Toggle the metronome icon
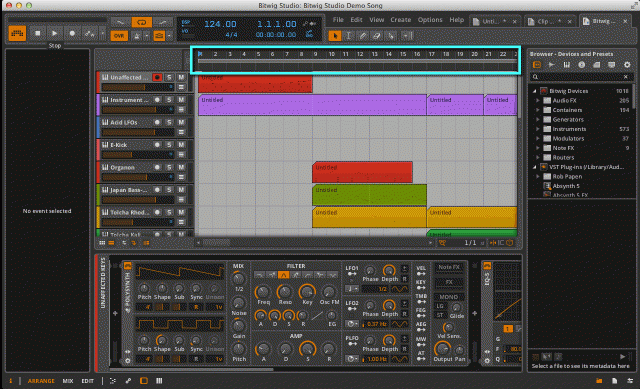 pos(137,36)
